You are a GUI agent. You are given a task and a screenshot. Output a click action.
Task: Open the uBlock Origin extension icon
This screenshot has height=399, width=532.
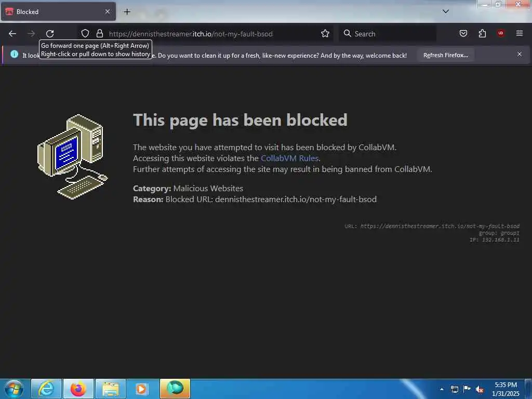point(501,33)
